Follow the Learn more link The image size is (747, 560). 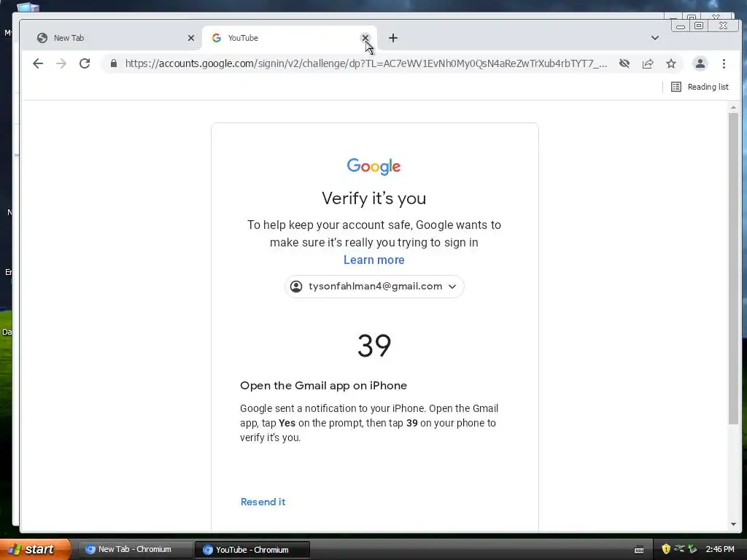click(x=374, y=260)
